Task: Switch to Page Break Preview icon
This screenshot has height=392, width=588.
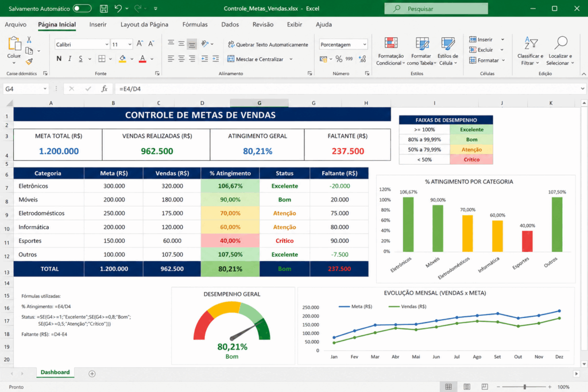Action: (x=485, y=387)
